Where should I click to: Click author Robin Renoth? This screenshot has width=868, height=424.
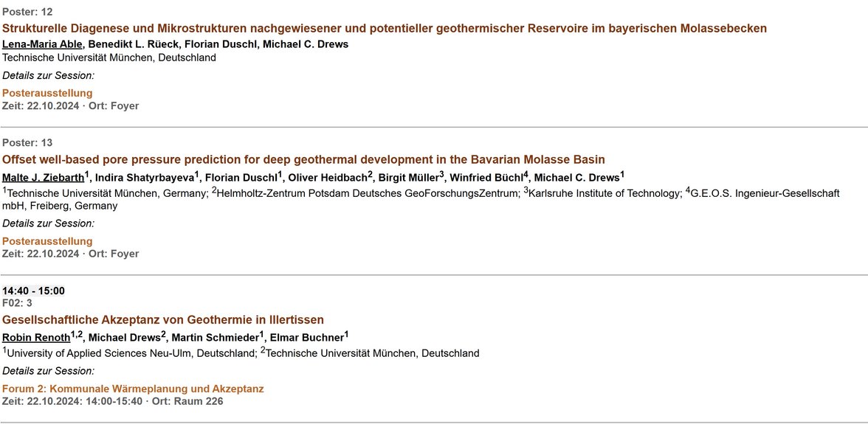(x=36, y=337)
